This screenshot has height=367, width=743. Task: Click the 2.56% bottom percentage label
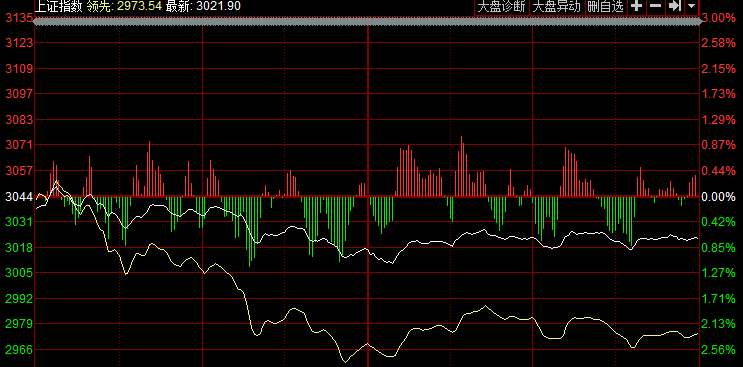point(719,350)
